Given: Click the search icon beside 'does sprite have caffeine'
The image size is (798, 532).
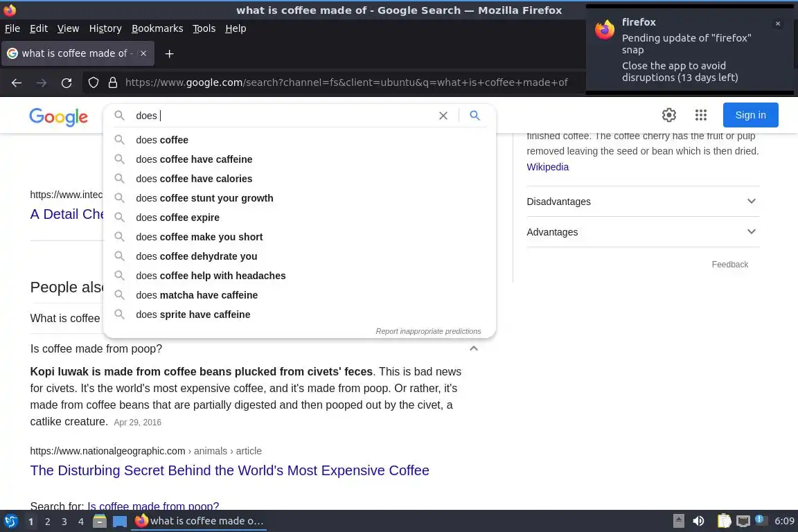Looking at the screenshot, I should (x=120, y=314).
